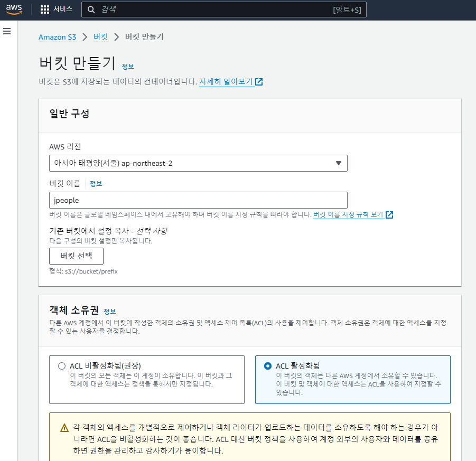Select the ACL 활성화됨 radio option
This screenshot has height=461, width=476.
[268, 366]
